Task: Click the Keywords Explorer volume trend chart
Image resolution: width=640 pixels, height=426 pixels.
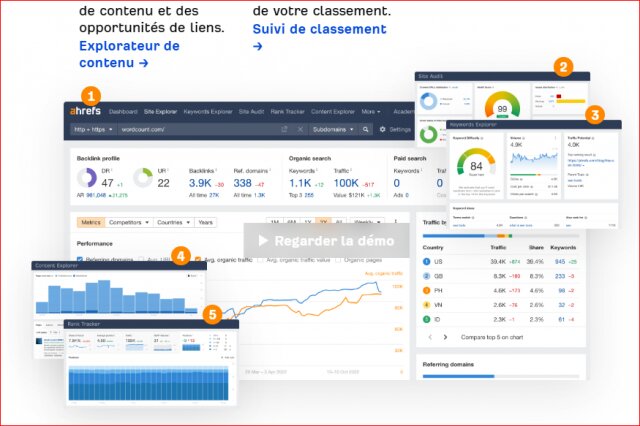Action: pos(534,162)
